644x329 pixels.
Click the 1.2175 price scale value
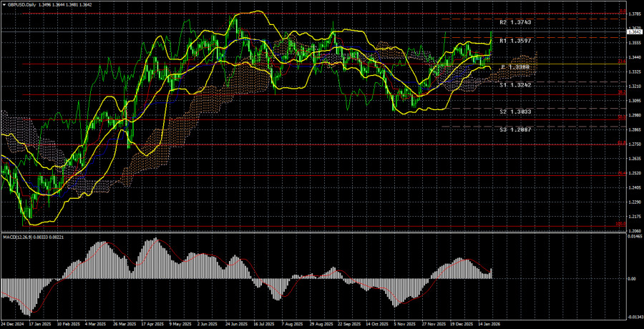pos(635,217)
